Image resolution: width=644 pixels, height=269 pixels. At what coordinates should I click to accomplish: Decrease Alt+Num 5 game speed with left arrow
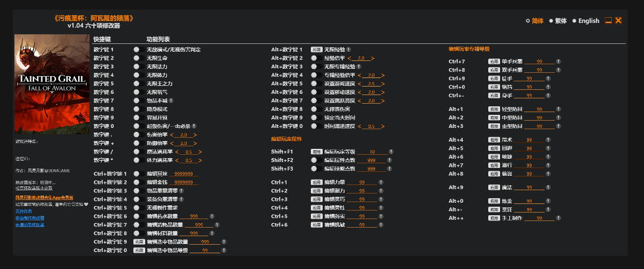pos(359,84)
